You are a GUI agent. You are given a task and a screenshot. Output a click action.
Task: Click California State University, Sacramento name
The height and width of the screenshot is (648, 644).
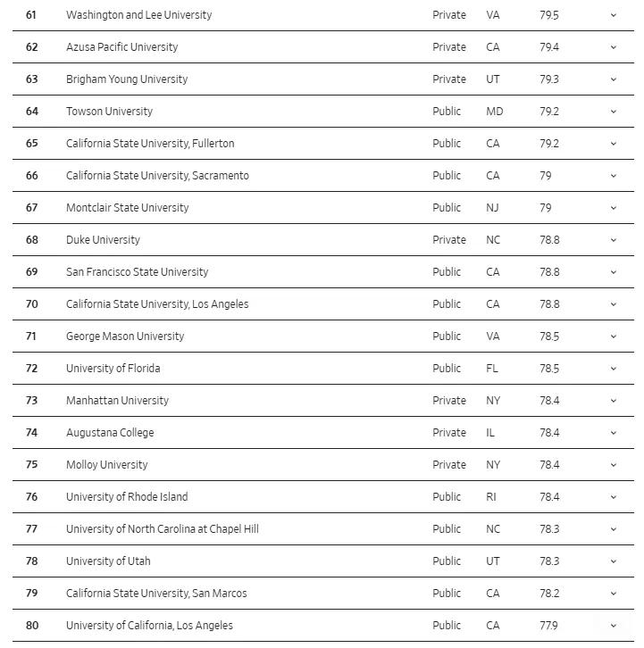point(157,176)
